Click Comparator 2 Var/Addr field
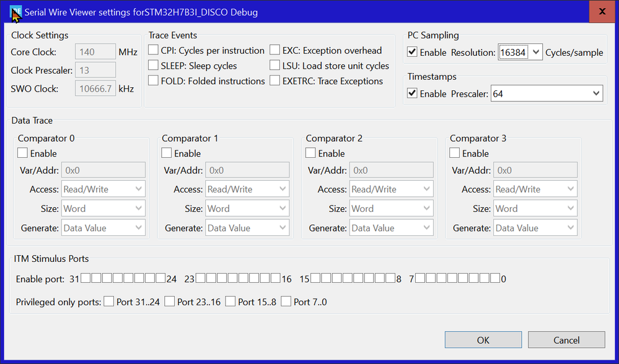The height and width of the screenshot is (364, 619). tap(391, 170)
